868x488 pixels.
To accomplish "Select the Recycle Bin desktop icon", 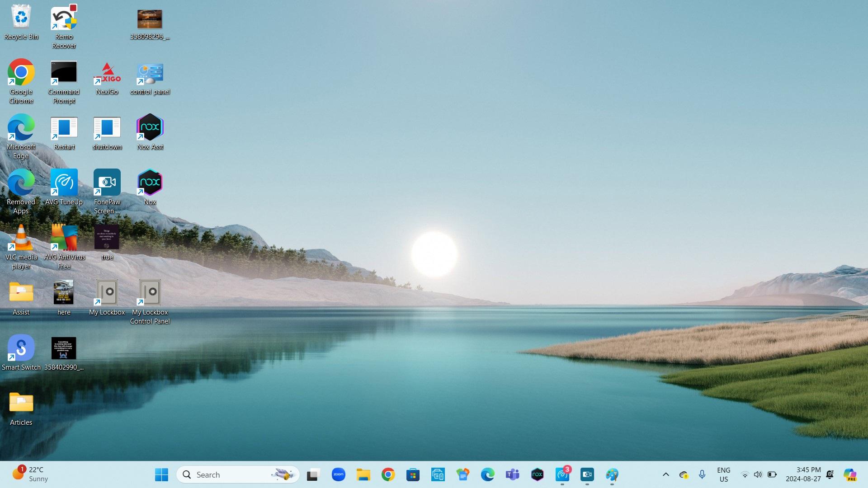I will tap(21, 23).
